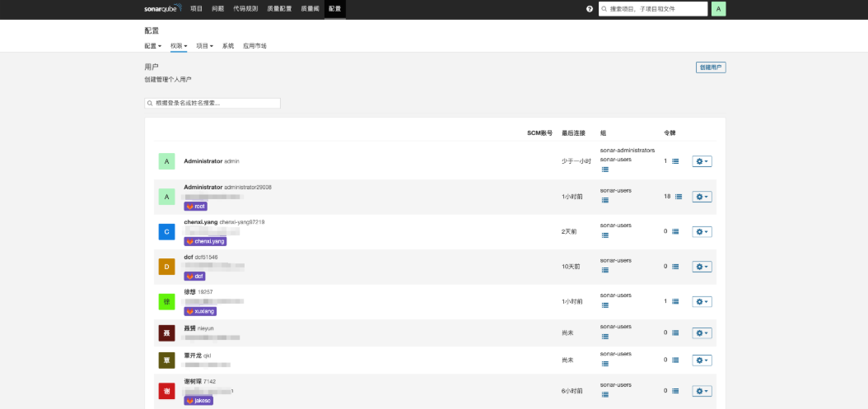Viewport: 868px width, 409px height.
Task: Open 代码规则 in top navigation
Action: click(245, 9)
